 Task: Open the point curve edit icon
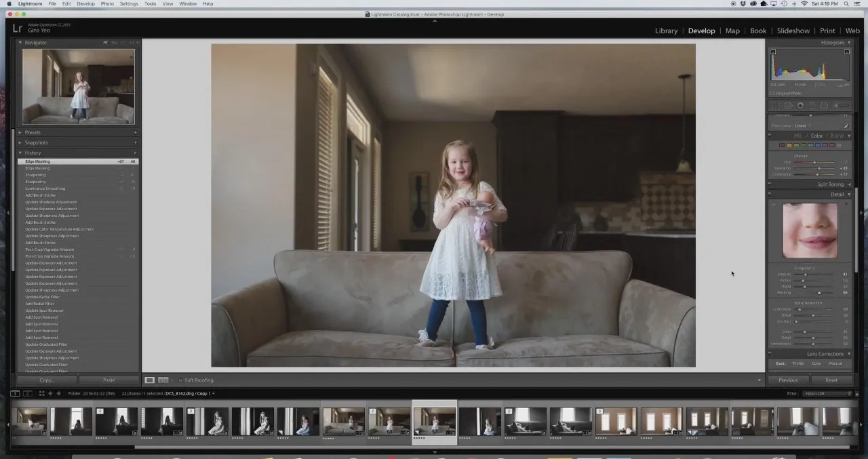(x=846, y=125)
